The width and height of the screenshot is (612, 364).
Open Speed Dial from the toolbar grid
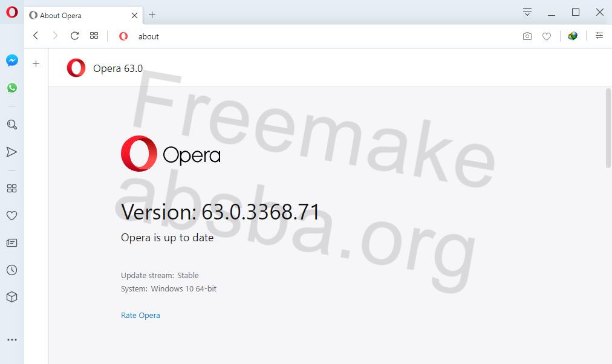[x=94, y=36]
